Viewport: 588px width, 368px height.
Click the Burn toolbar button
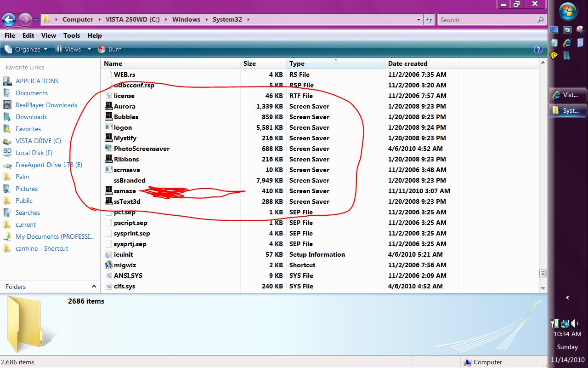(x=110, y=49)
